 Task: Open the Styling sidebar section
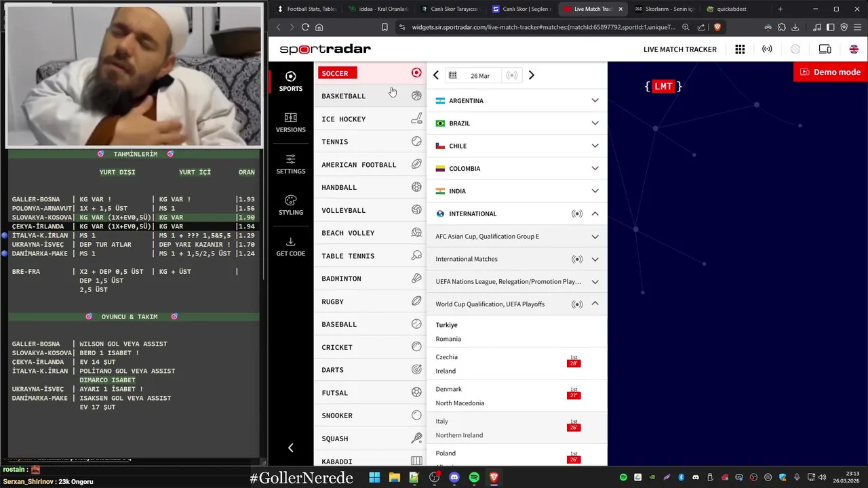pos(291,205)
